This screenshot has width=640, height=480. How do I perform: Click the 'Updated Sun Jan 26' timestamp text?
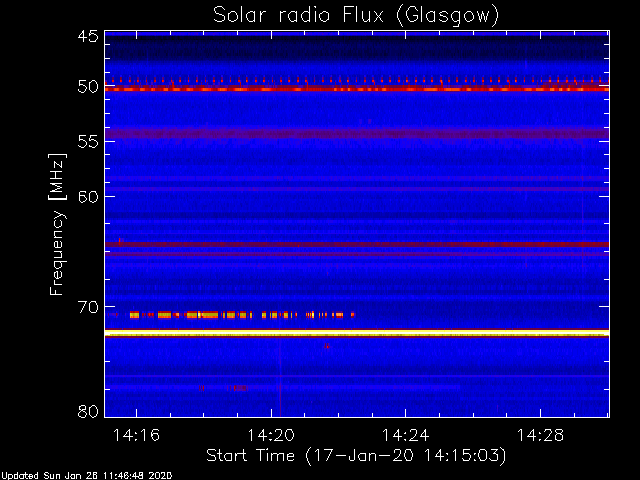[86, 476]
